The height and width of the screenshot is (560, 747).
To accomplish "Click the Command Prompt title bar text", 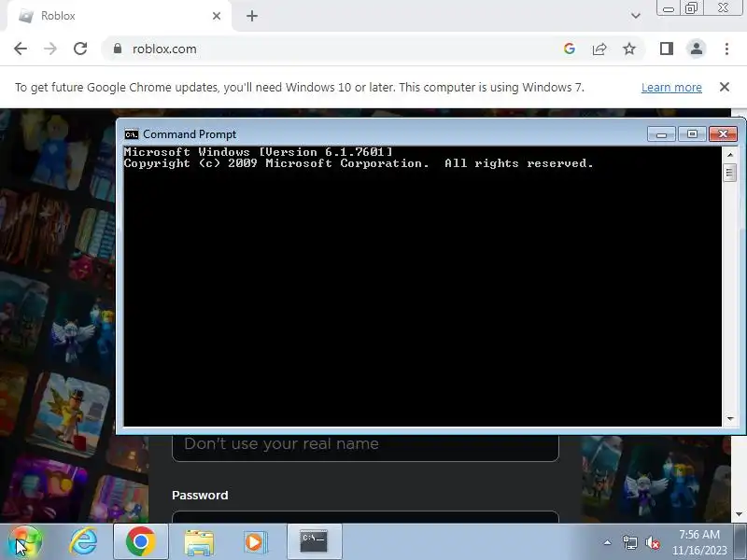I will (x=190, y=134).
